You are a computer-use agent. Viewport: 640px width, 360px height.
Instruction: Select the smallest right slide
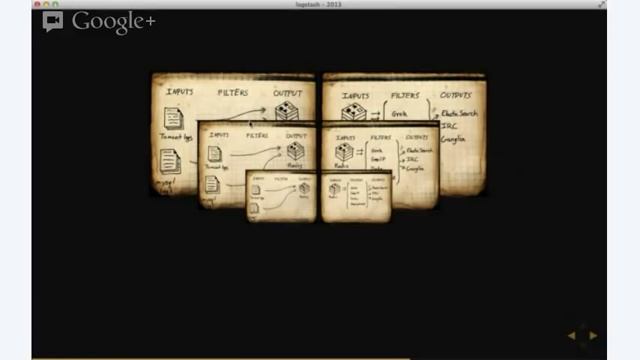(356, 196)
